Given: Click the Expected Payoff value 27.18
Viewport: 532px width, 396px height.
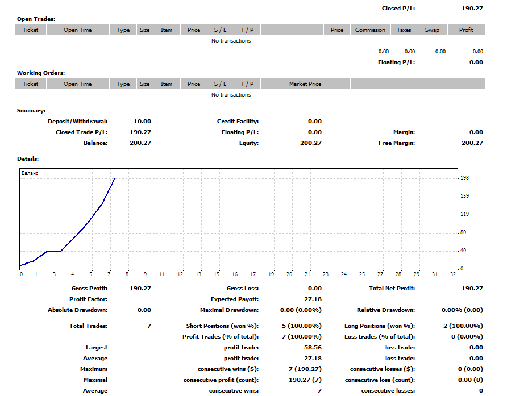Looking at the screenshot, I should pyautogui.click(x=313, y=299).
